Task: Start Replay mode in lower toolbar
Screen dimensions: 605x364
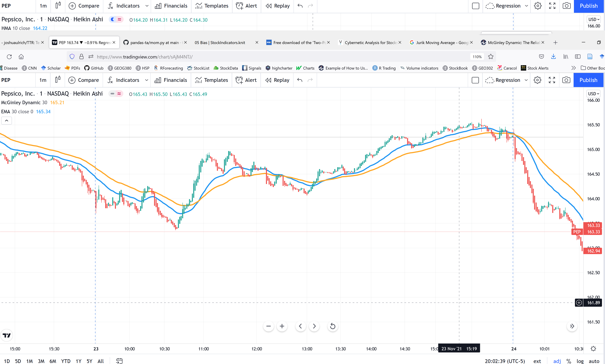Action: pyautogui.click(x=277, y=80)
